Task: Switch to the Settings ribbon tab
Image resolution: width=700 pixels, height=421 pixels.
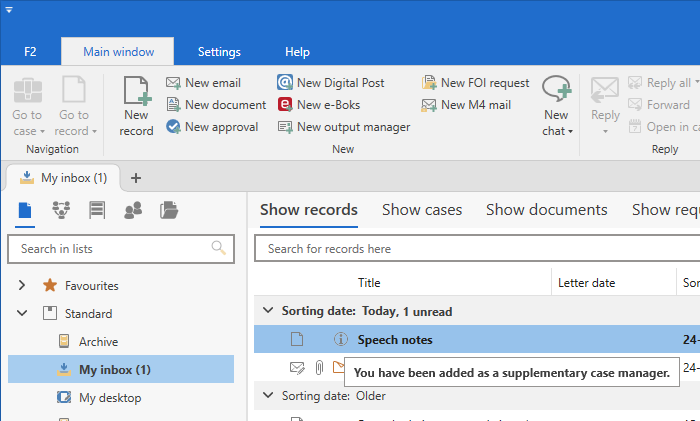Action: click(x=219, y=52)
